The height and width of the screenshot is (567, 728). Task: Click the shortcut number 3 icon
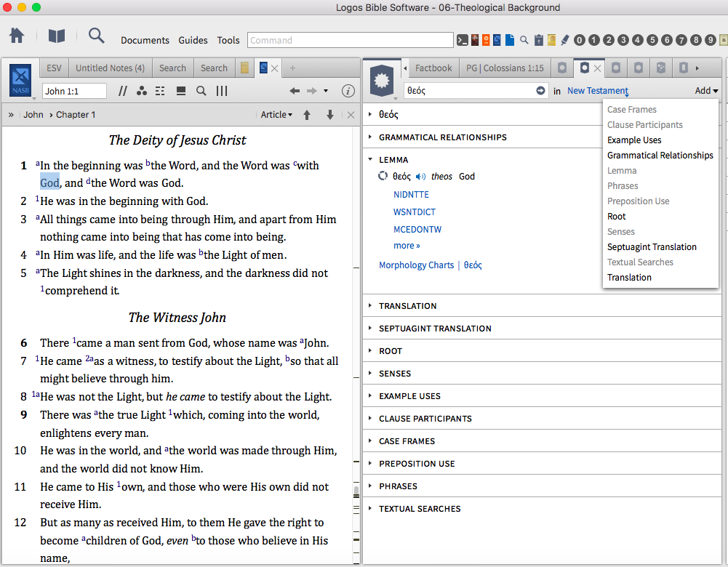coord(623,40)
